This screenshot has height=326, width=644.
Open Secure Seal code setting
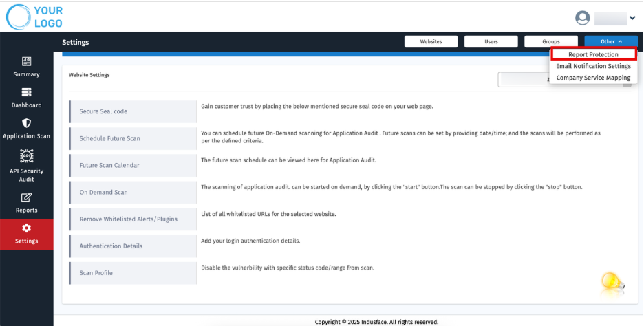click(133, 111)
